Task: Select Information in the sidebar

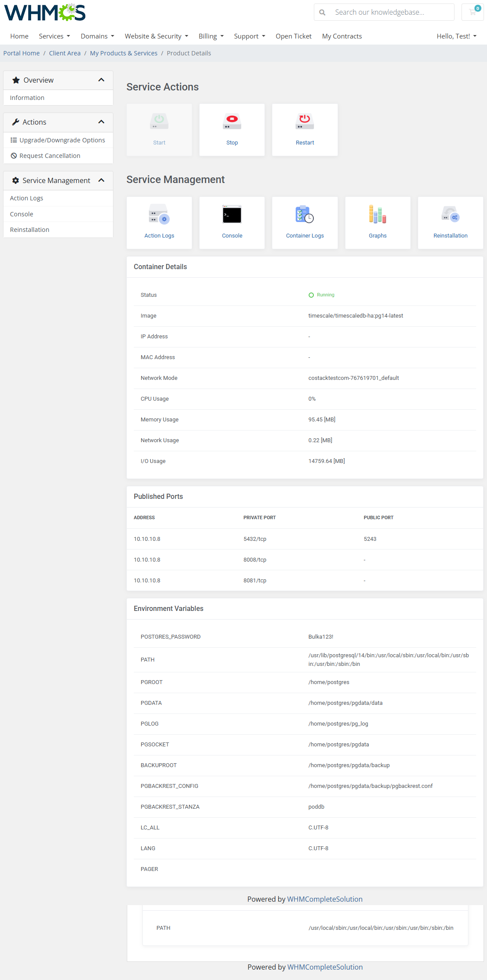Action: click(x=58, y=98)
